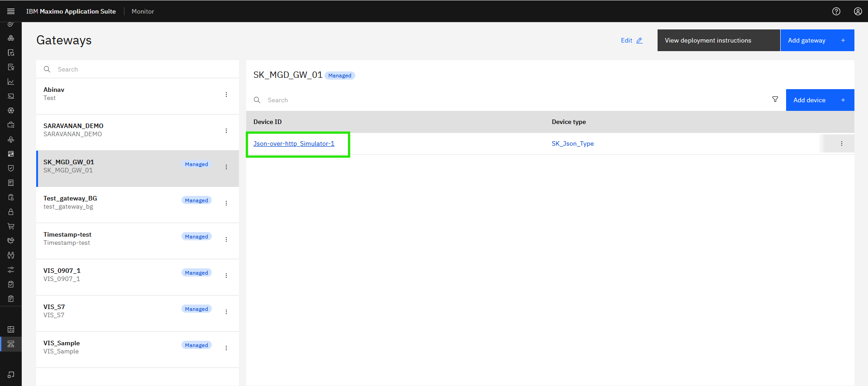Click the presentation screen sidebar icon
The image size is (868, 386).
point(11,96)
